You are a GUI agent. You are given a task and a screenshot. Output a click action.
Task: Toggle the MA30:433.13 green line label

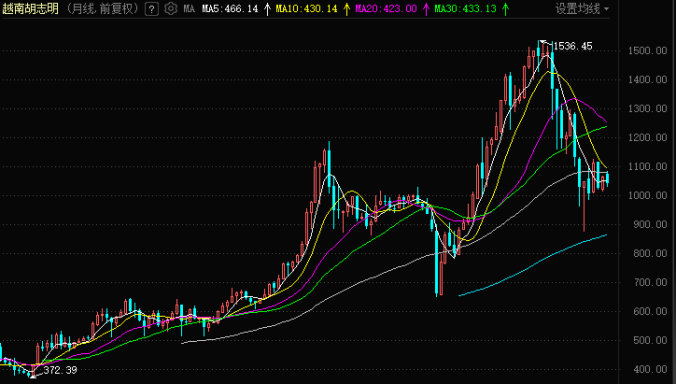[465, 9]
